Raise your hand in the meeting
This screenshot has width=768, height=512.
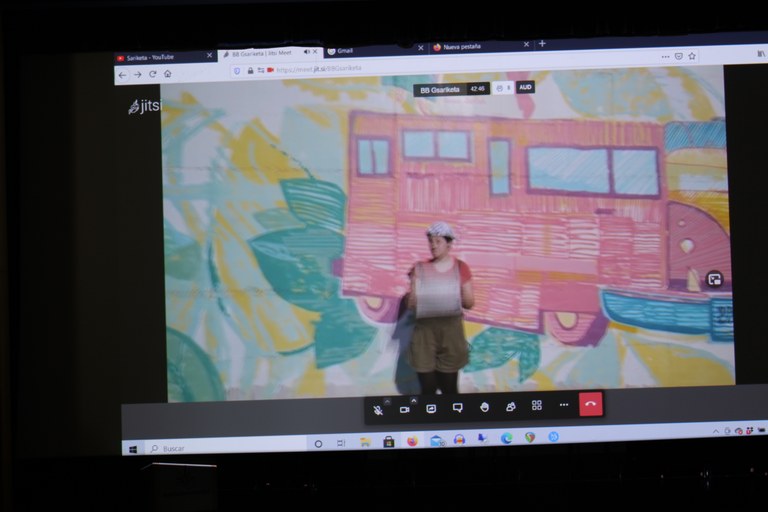point(484,407)
